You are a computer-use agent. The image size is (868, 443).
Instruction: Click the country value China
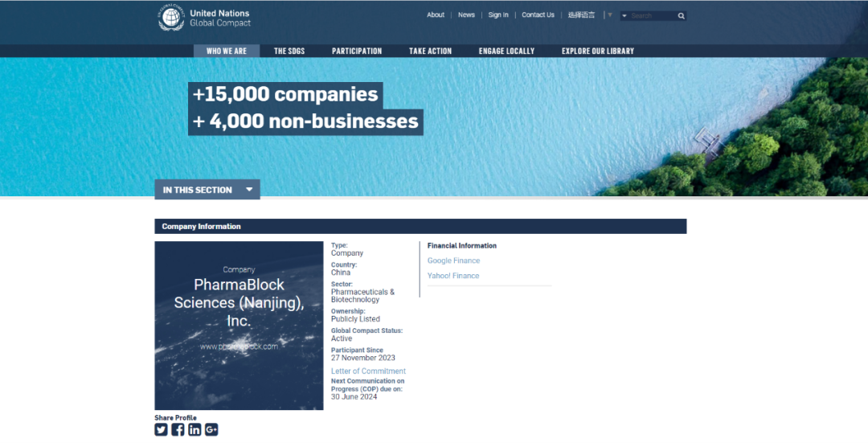click(x=341, y=273)
